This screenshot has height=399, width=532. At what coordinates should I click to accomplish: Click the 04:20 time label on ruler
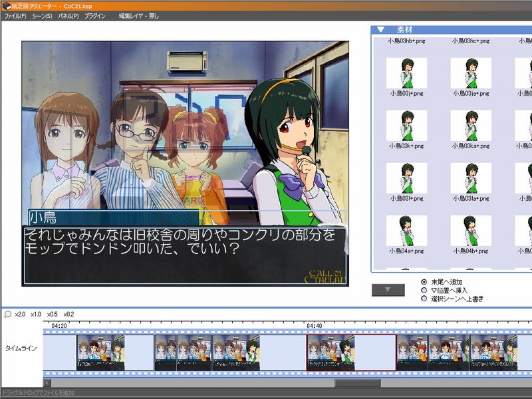(59, 326)
